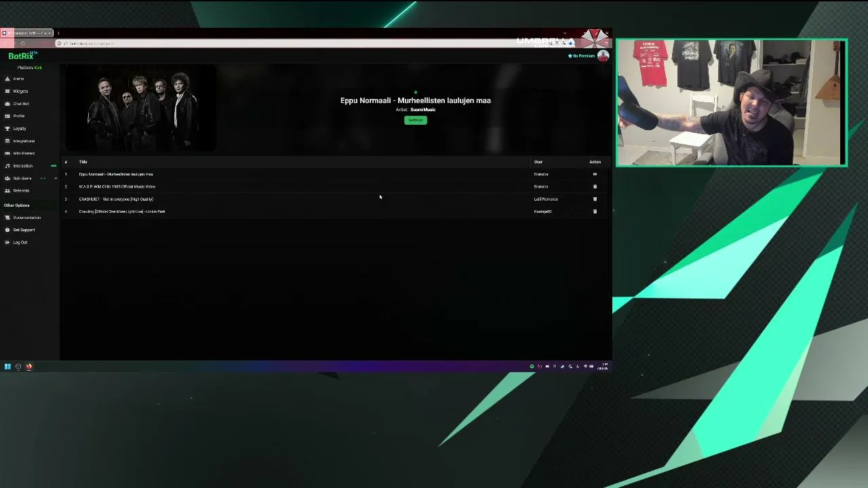868x488 pixels.
Task: Delete the Crawling Linkin Park song
Action: [x=595, y=211]
